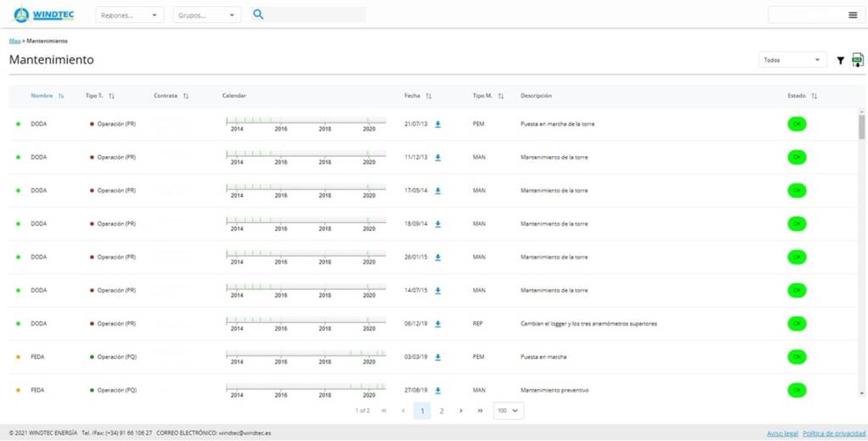Image resolution: width=868 pixels, height=441 pixels.
Task: Go to page 2
Action: (x=442, y=410)
